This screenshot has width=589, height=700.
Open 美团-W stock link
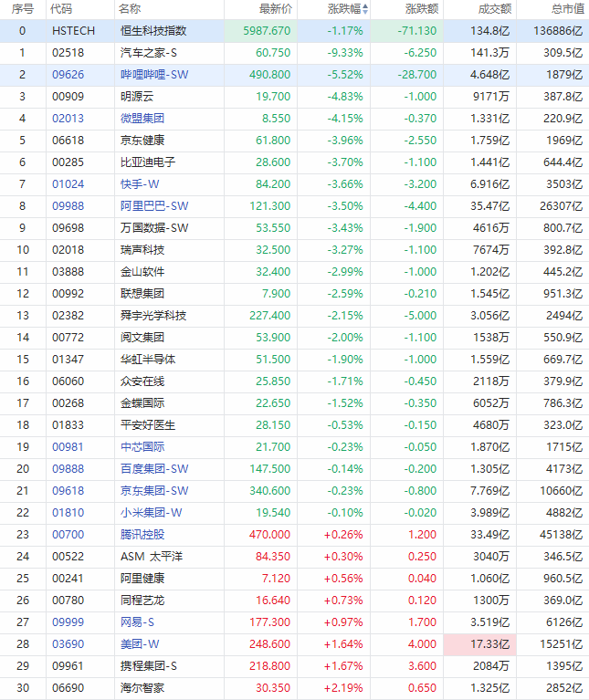(x=140, y=643)
